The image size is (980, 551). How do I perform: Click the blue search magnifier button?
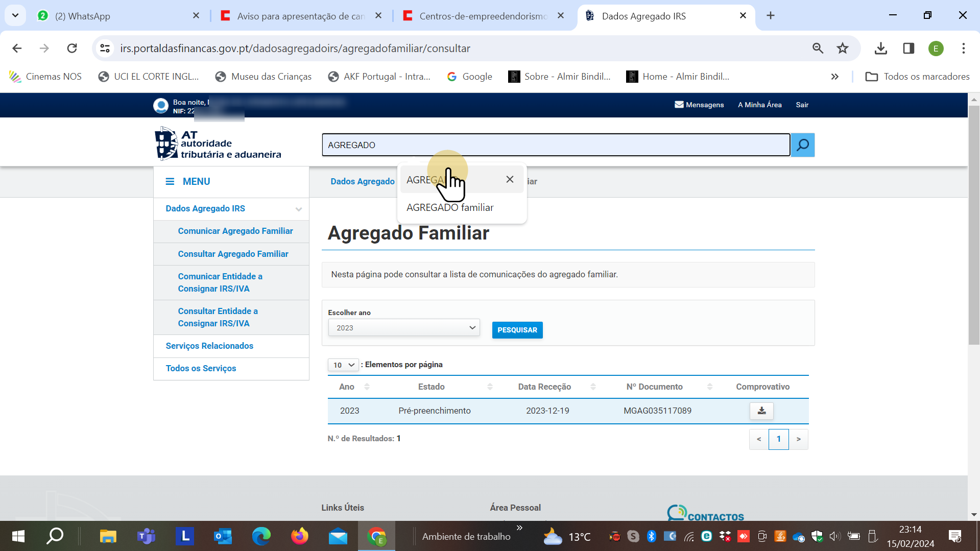(x=802, y=145)
